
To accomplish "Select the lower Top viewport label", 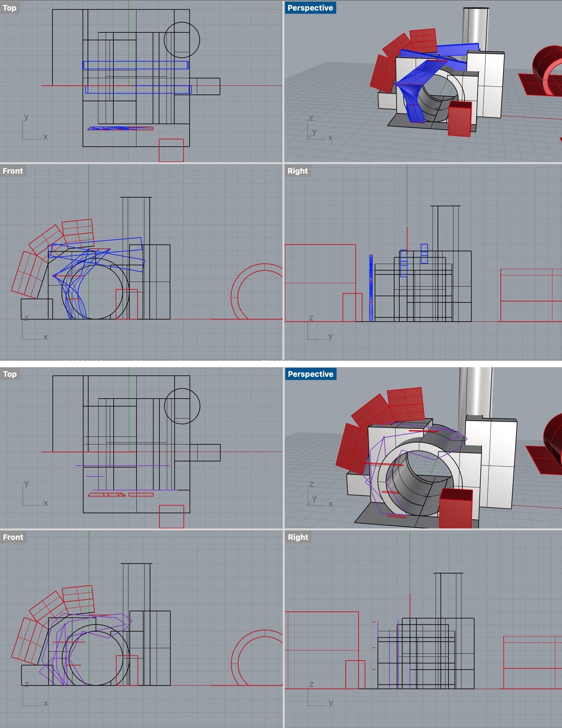I will 10,374.
